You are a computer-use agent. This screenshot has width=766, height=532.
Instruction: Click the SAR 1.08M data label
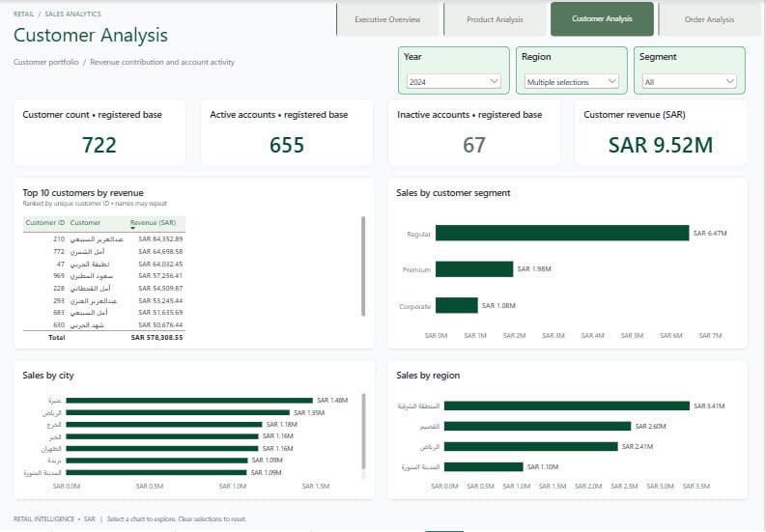498,305
